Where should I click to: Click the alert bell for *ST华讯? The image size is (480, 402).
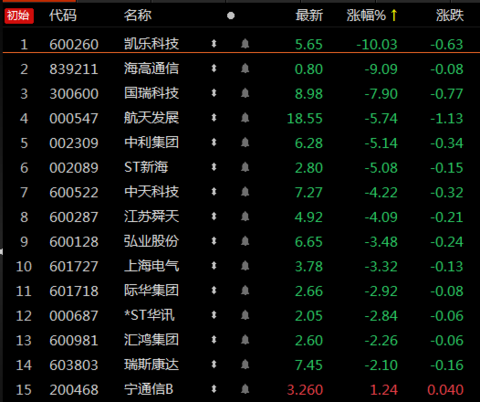coord(245,315)
